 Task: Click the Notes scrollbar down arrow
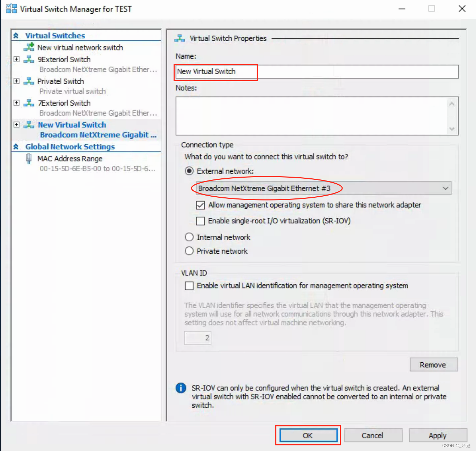pos(452,129)
